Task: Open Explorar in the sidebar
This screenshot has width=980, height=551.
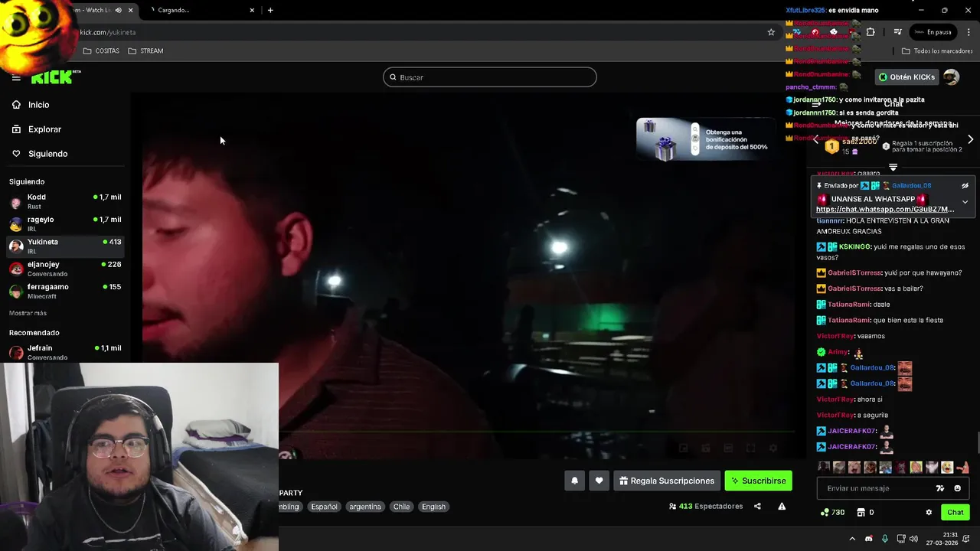Action: pos(44,129)
